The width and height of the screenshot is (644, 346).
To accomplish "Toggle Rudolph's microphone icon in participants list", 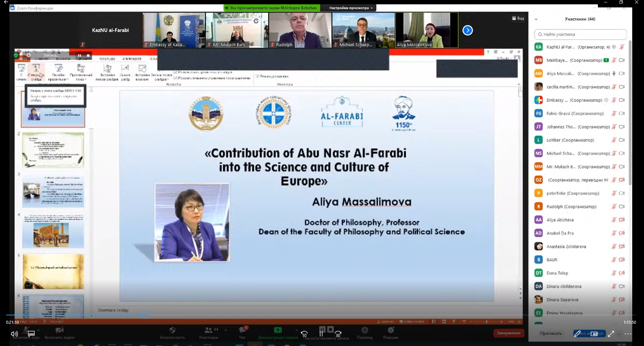I will click(614, 207).
